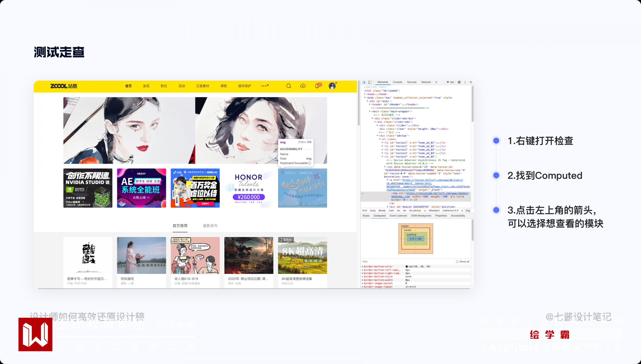The height and width of the screenshot is (364, 641).
Task: Open DevTools settings gear
Action: pos(459,82)
